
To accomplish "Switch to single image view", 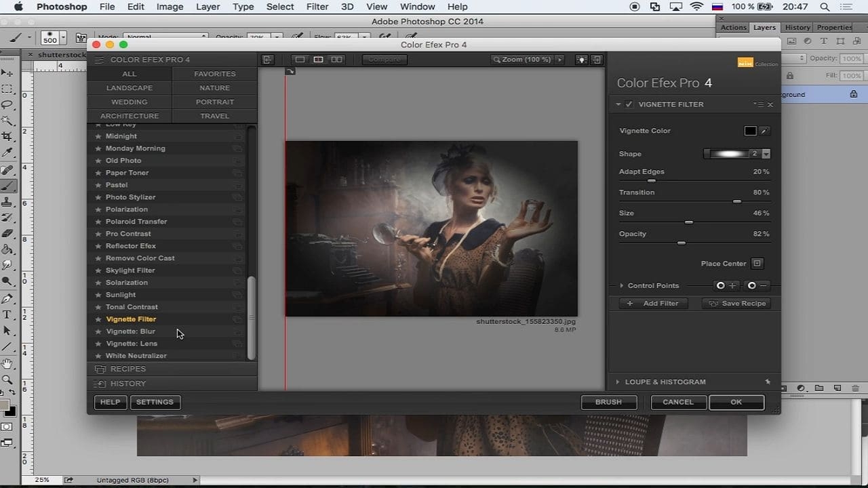I will (300, 60).
